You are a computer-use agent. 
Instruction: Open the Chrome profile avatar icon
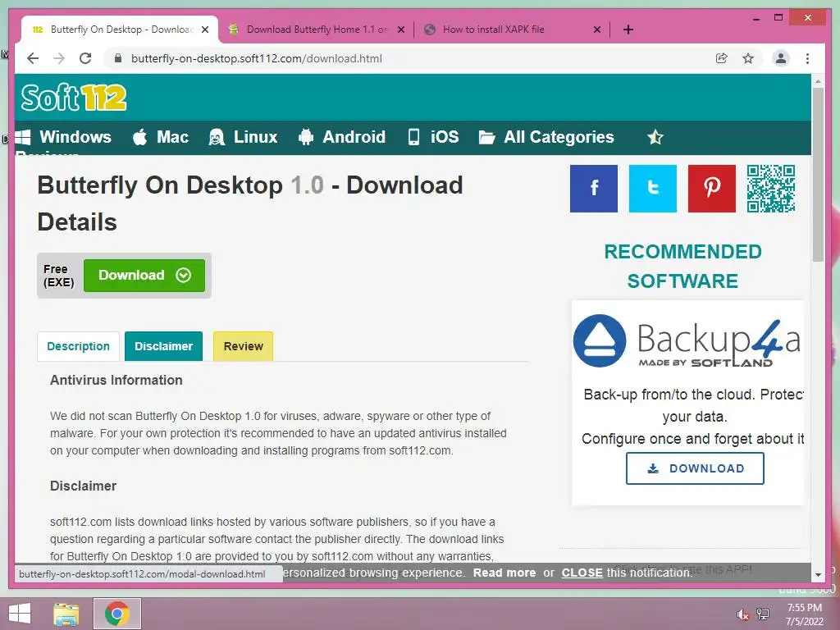click(x=781, y=58)
